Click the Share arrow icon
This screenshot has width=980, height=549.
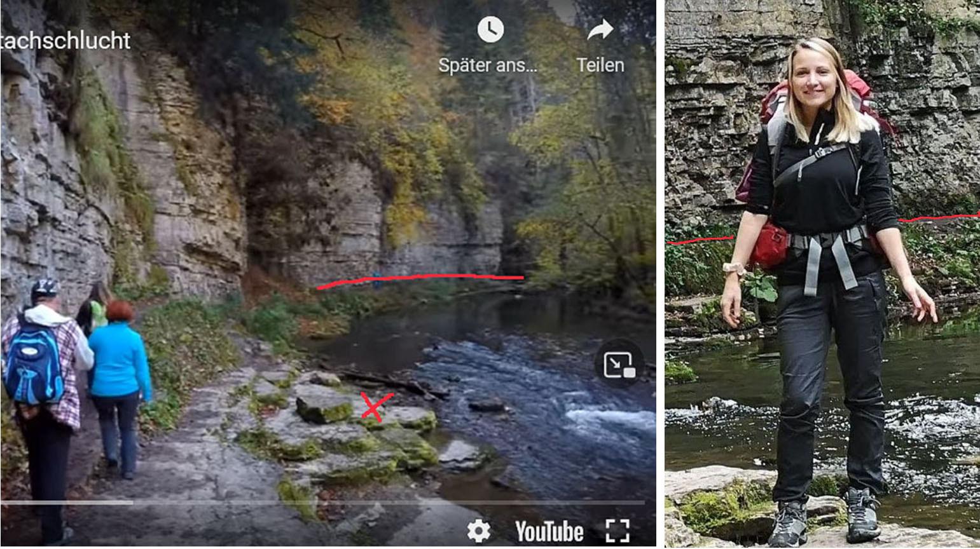tap(600, 29)
